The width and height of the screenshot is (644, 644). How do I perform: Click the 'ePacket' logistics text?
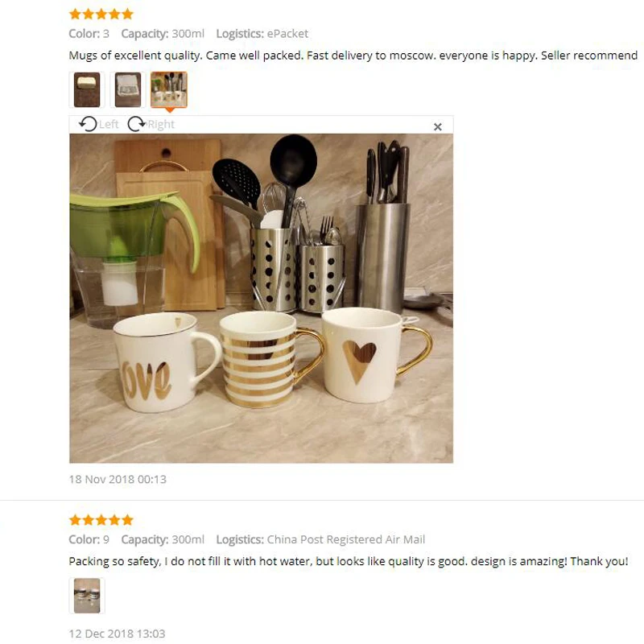coord(287,34)
